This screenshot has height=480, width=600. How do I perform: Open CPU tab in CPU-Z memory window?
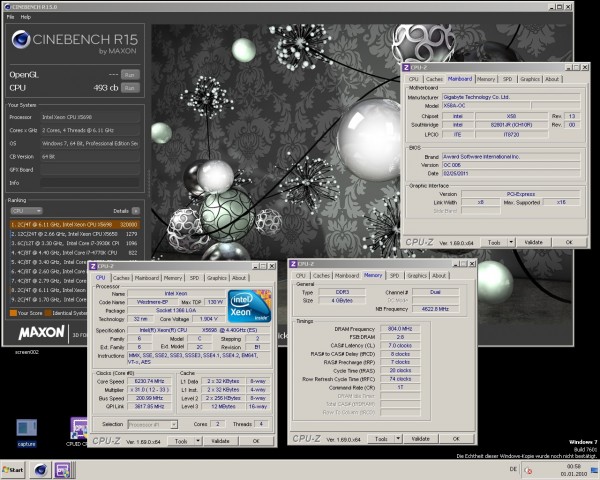pos(300,276)
